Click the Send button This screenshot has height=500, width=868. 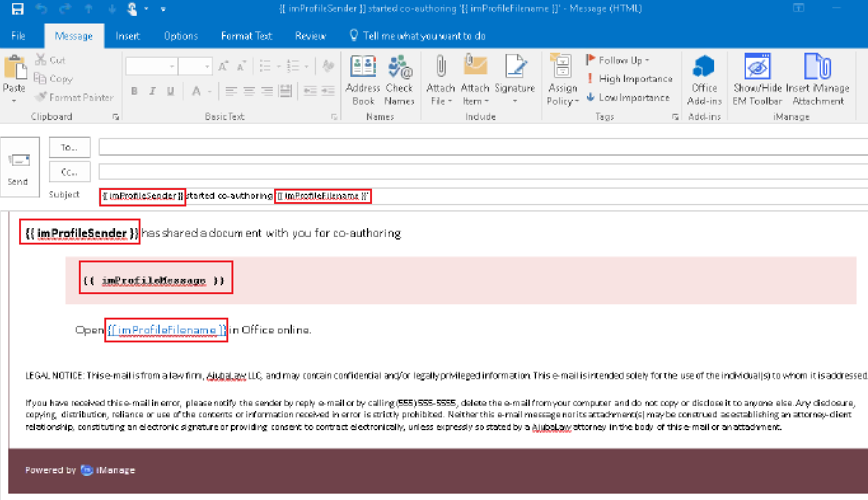[x=18, y=169]
